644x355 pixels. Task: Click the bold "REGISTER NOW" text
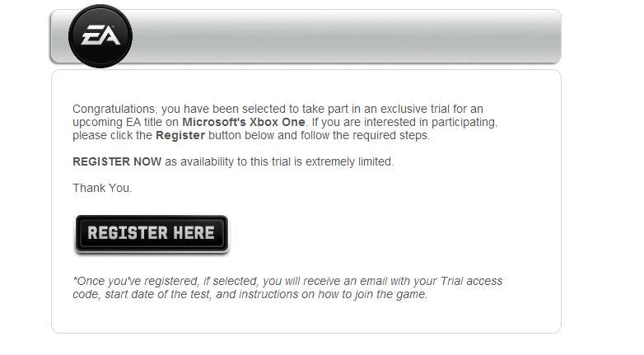pos(117,161)
